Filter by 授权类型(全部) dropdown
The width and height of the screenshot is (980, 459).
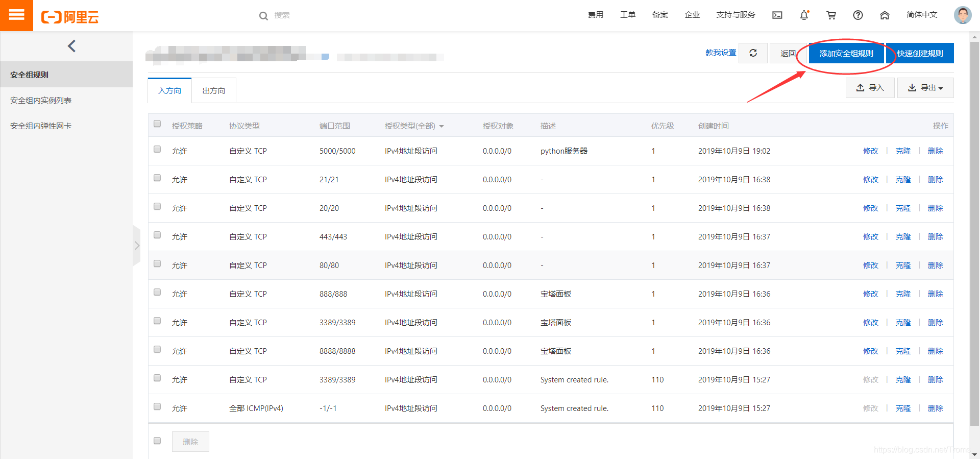pyautogui.click(x=414, y=126)
